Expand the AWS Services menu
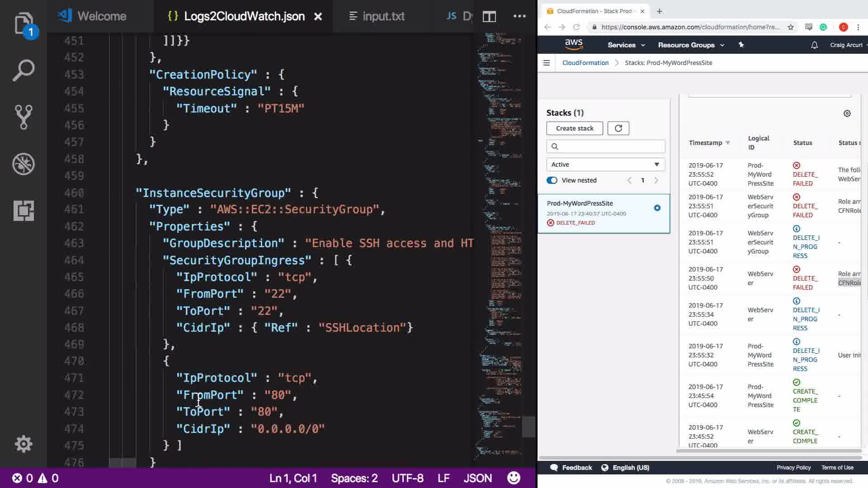Image resolution: width=868 pixels, height=488 pixels. (x=626, y=45)
